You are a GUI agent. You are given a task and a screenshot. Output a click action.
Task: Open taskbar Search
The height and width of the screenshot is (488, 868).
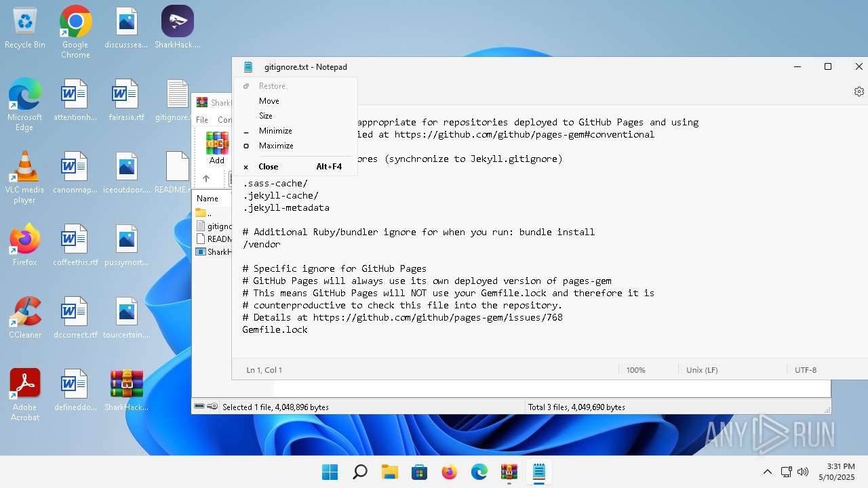coord(360,472)
